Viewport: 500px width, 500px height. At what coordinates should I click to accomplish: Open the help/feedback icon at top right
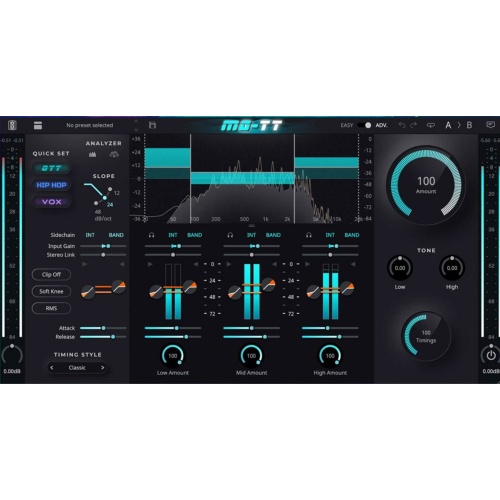click(490, 125)
